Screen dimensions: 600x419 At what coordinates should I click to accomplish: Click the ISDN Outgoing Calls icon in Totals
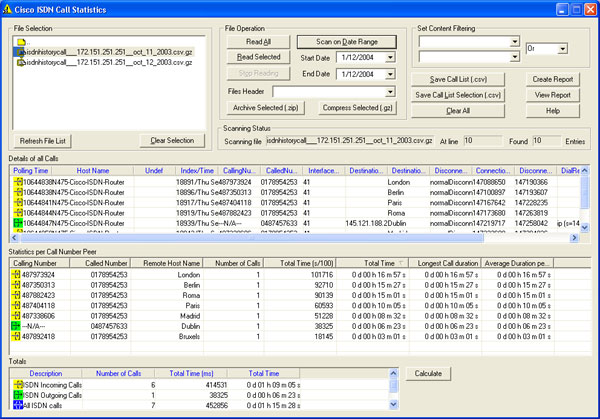click(16, 395)
